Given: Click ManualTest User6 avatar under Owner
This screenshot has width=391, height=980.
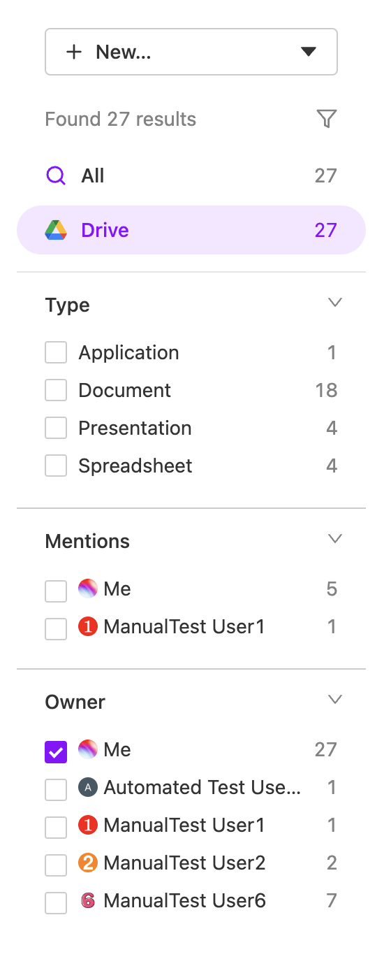Looking at the screenshot, I should 87,900.
